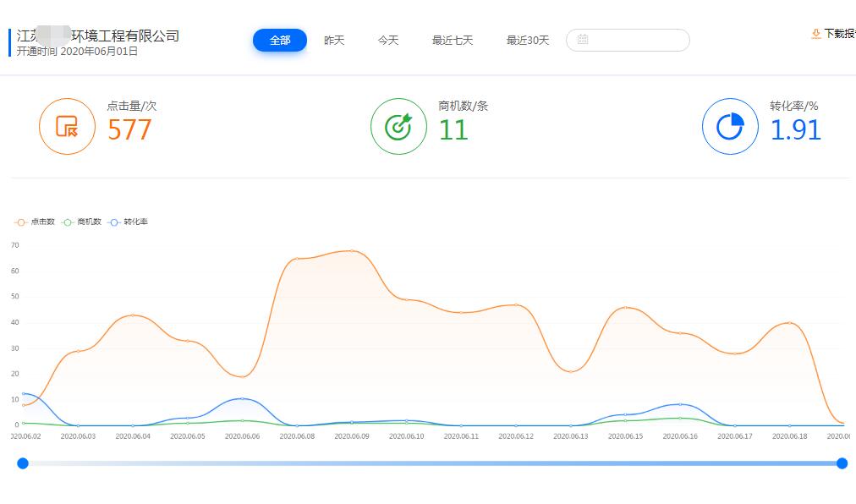Select the 最近30天 range
Viewport: 856px width, 504px height.
pyautogui.click(x=528, y=41)
